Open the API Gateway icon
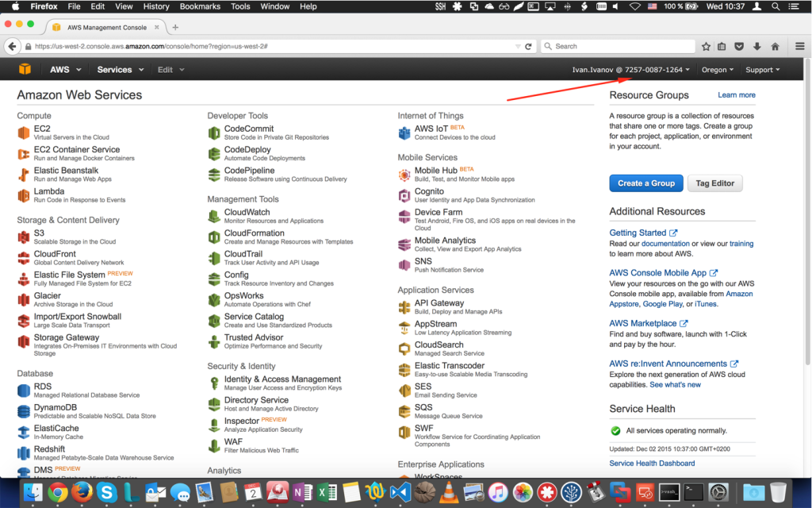The width and height of the screenshot is (812, 508). [x=404, y=307]
